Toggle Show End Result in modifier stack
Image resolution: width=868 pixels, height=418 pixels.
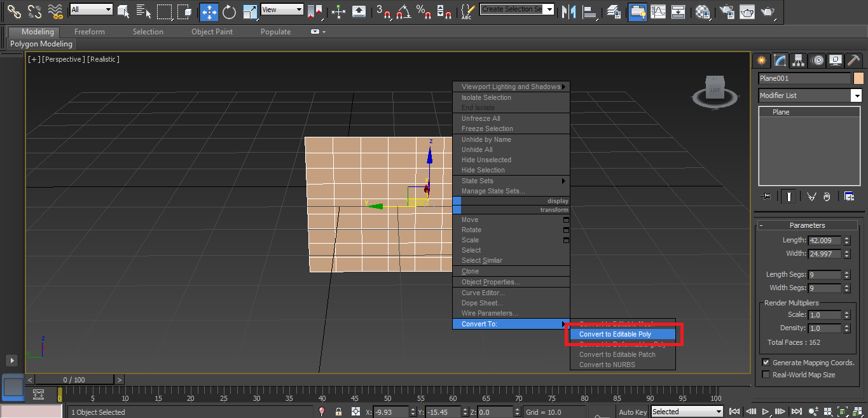pyautogui.click(x=789, y=197)
